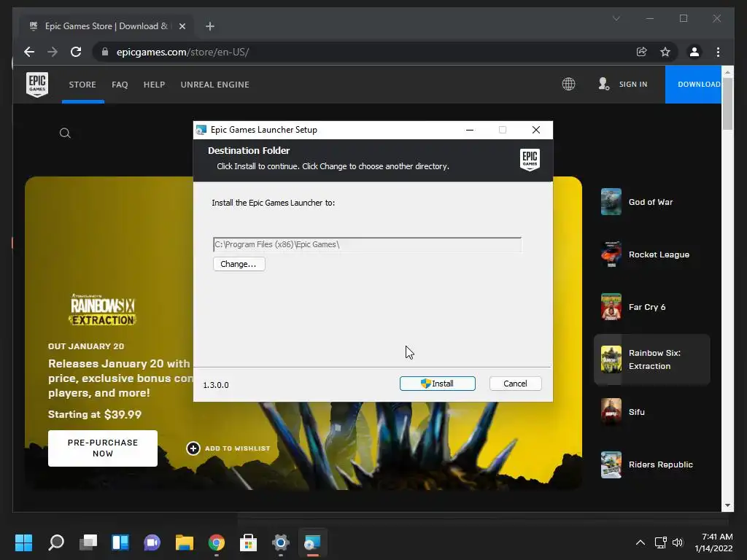The height and width of the screenshot is (560, 747).
Task: Click the installer taskbar icon
Action: click(312, 542)
